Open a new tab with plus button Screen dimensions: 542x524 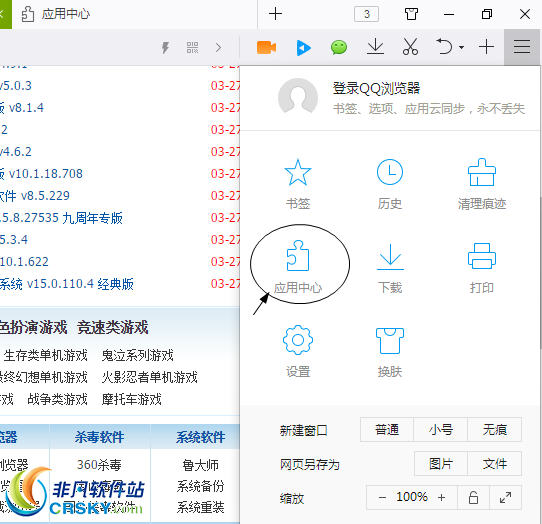(275, 14)
